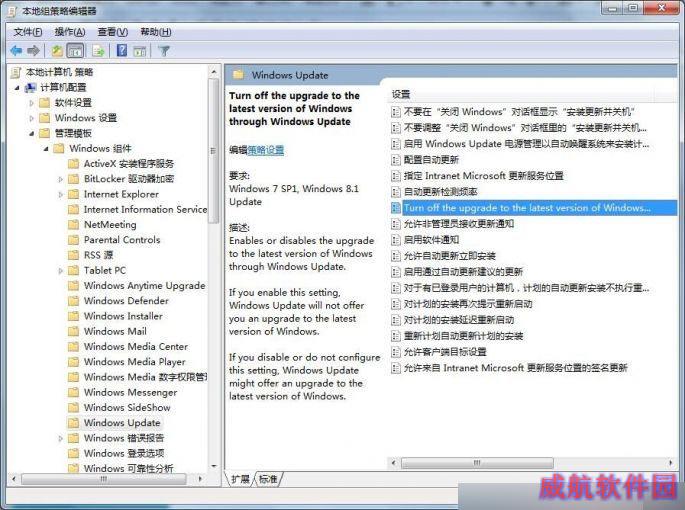
Task: Click the Filter funnel toolbar icon
Action: click(x=164, y=51)
